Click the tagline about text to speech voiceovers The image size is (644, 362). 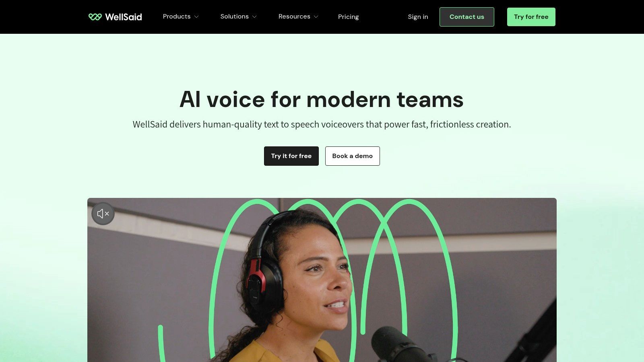pos(322,125)
